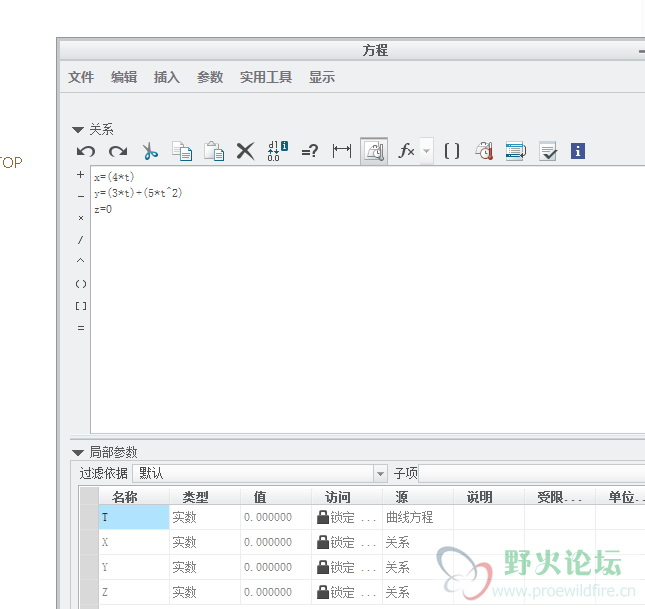Collapse the 局部参数 section
The height and width of the screenshot is (609, 645).
(78, 453)
